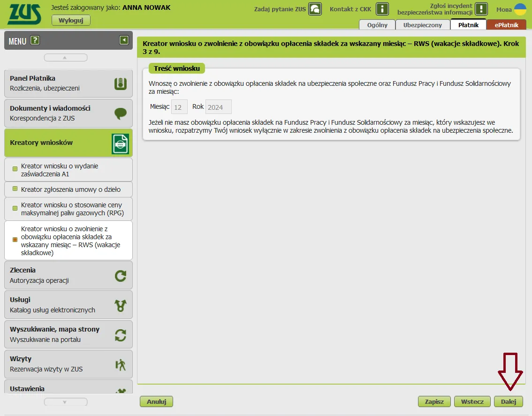Open the ePłatnik tab

pos(506,25)
